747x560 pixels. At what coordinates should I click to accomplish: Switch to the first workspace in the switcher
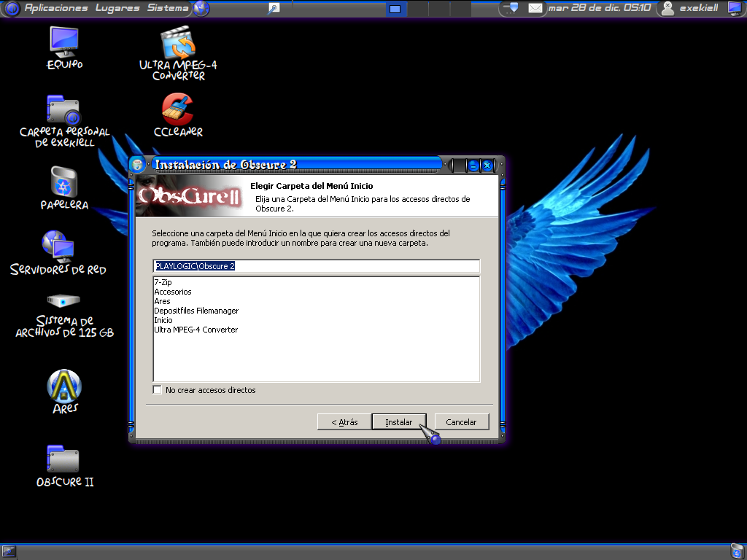(395, 9)
